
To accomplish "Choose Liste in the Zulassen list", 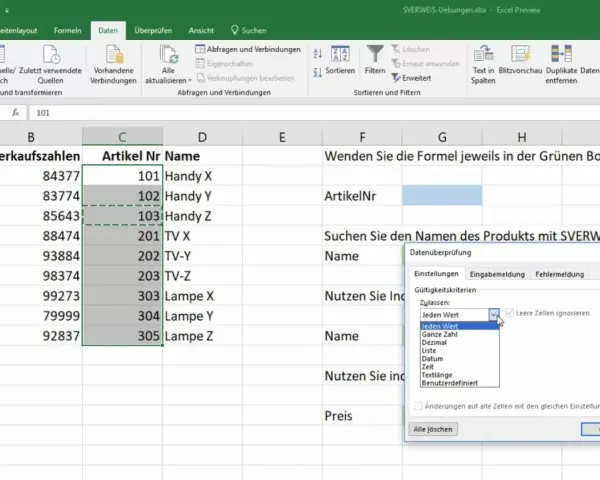I will click(460, 350).
